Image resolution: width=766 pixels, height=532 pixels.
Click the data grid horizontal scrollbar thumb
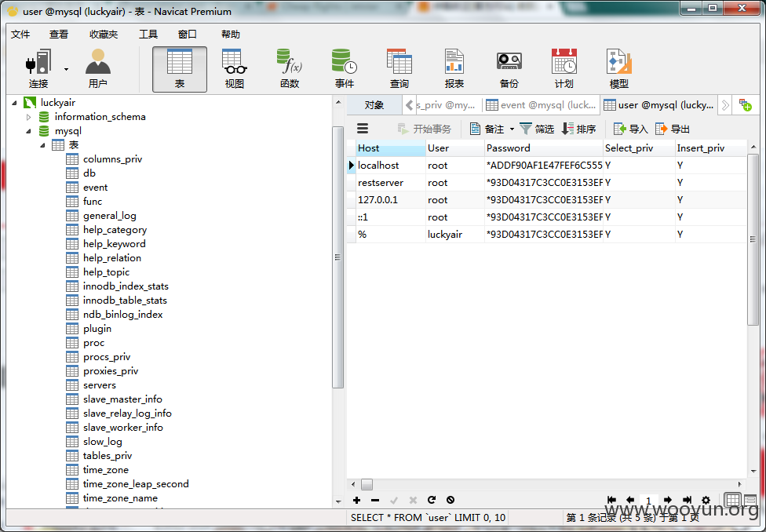click(x=367, y=485)
